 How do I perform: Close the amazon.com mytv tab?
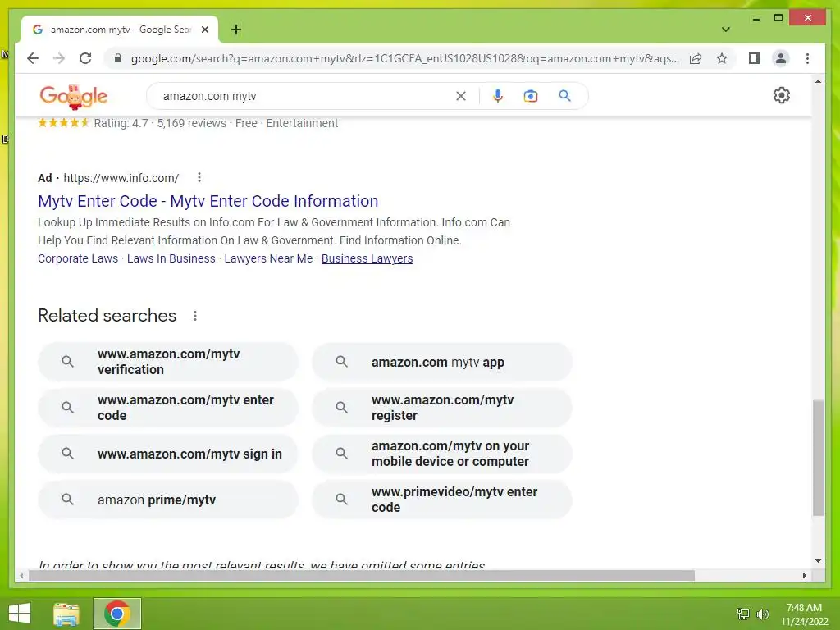coord(204,30)
